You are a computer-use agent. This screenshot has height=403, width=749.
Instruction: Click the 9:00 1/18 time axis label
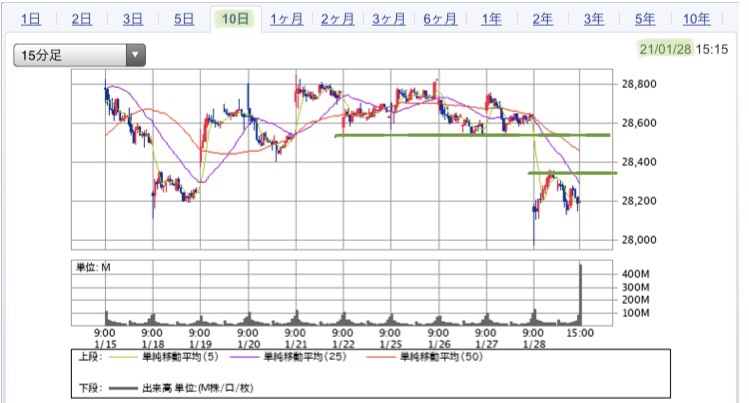point(152,338)
